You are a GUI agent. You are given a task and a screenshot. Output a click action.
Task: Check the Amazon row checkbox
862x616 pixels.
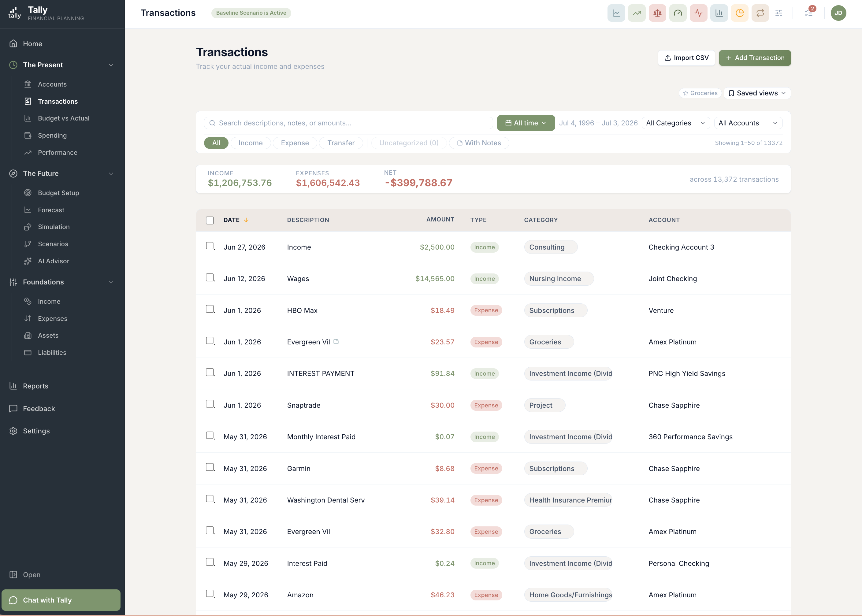[210, 593]
